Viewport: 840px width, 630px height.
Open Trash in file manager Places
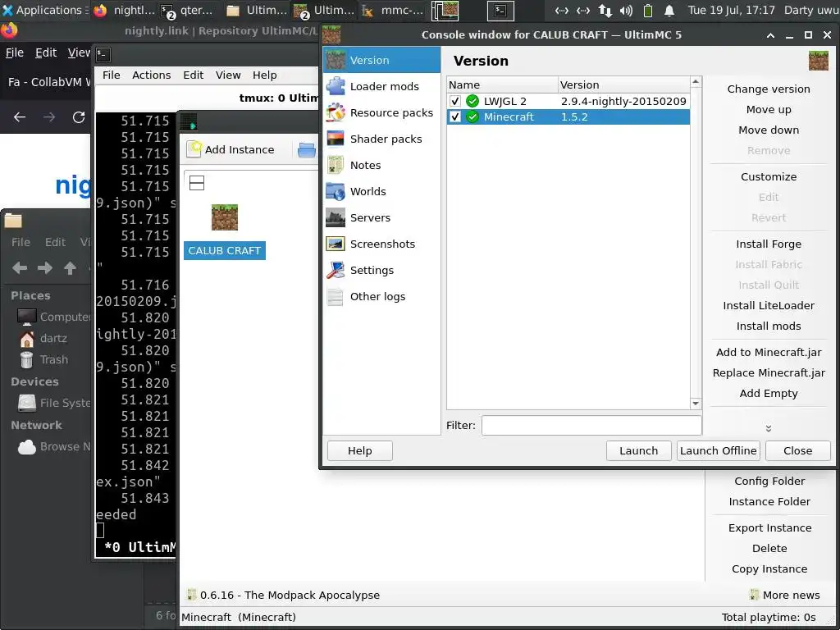pyautogui.click(x=45, y=359)
